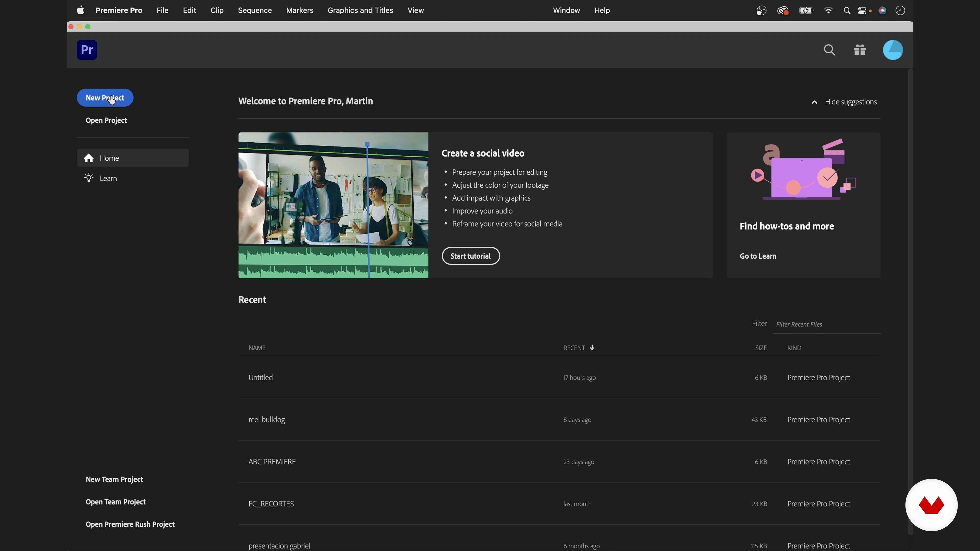Click the 17 hours ago cell
980x551 pixels.
coord(579,378)
